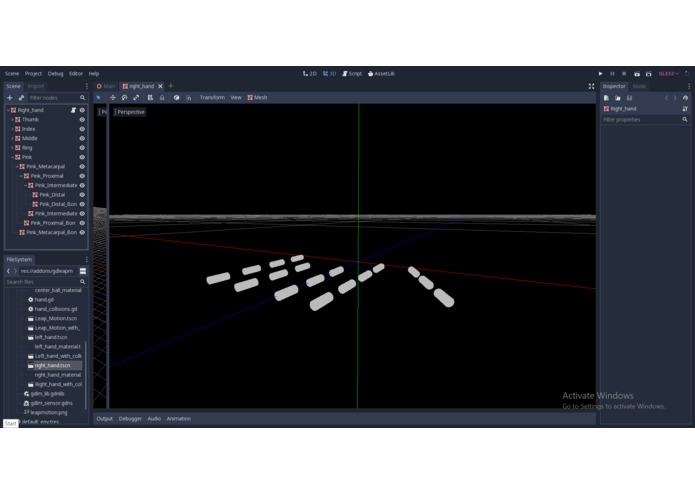Activate the Move mode tool
Image resolution: width=695 pixels, height=494 pixels.
tap(113, 97)
